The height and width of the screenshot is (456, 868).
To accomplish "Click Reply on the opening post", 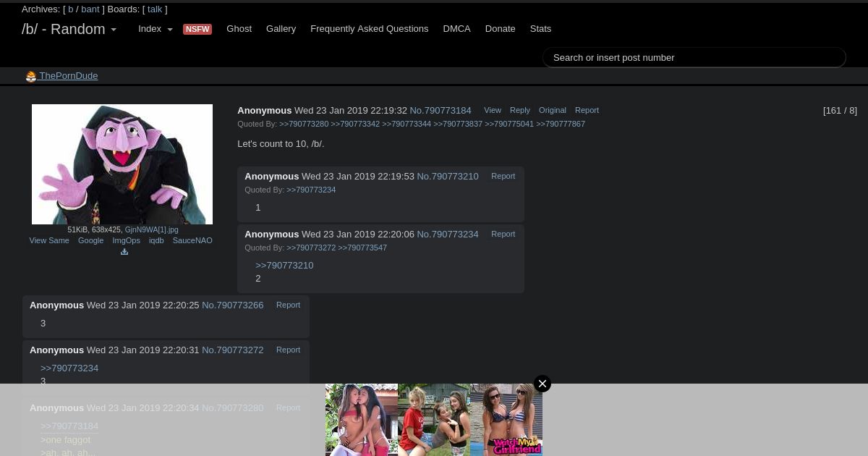I will [520, 110].
